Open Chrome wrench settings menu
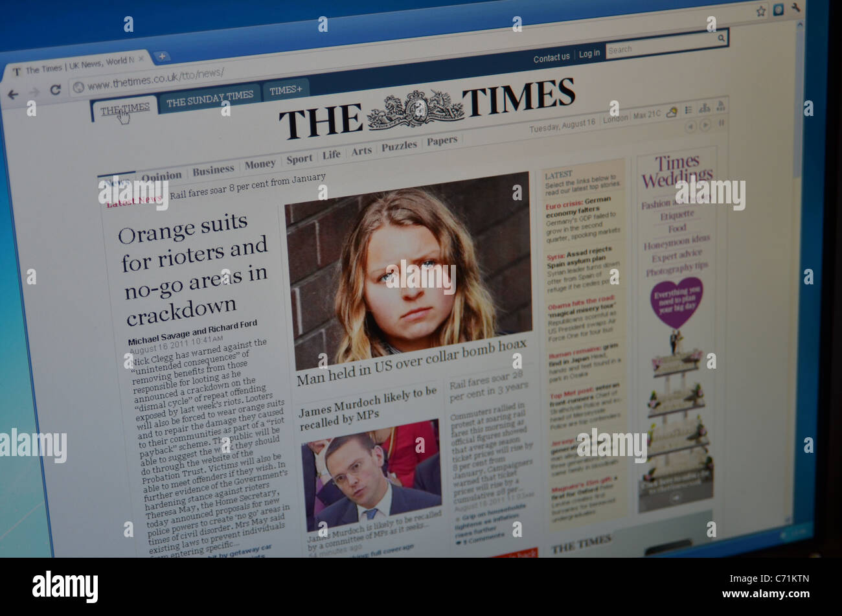Viewport: 842px width, 616px height. [x=796, y=8]
